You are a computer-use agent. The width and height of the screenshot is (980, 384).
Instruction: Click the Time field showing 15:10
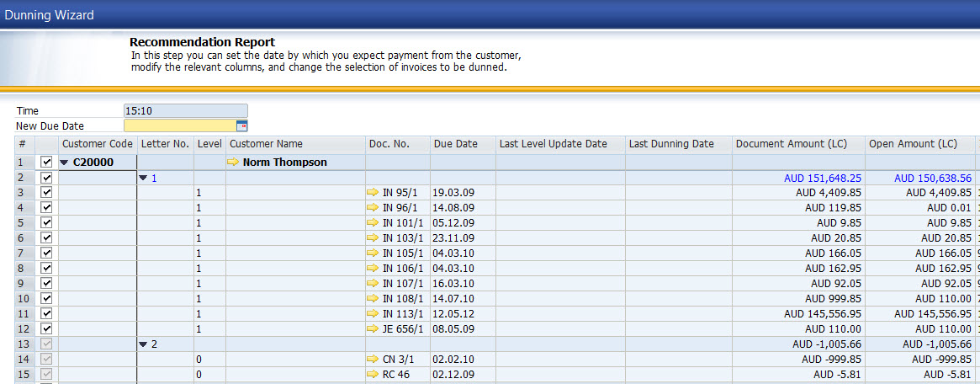[185, 110]
